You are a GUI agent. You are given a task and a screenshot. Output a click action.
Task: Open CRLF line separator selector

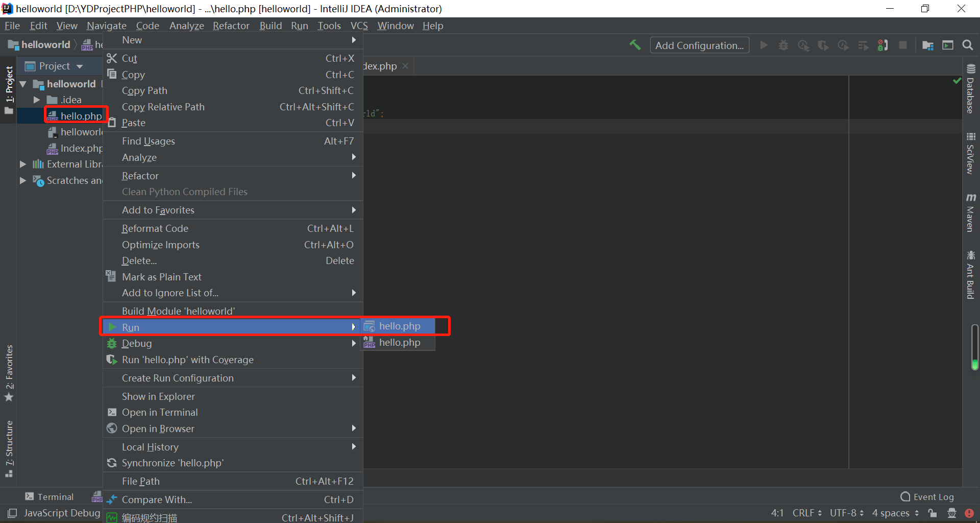[807, 513]
